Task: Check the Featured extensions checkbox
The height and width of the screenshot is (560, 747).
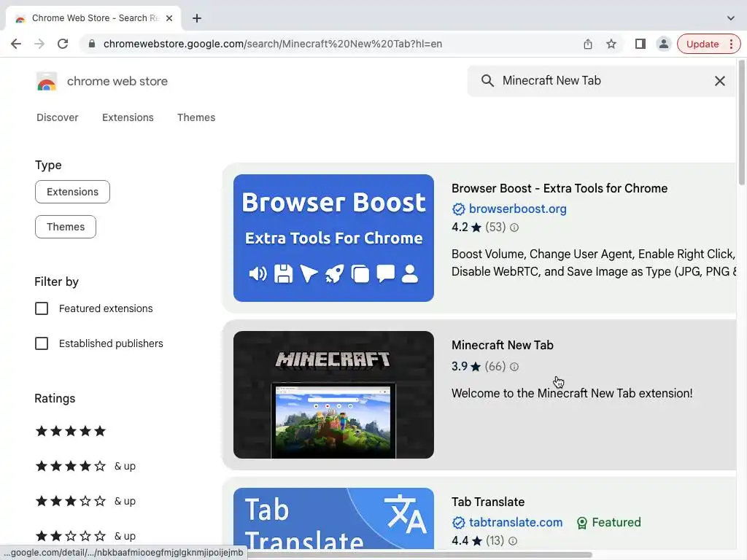Action: (42, 308)
